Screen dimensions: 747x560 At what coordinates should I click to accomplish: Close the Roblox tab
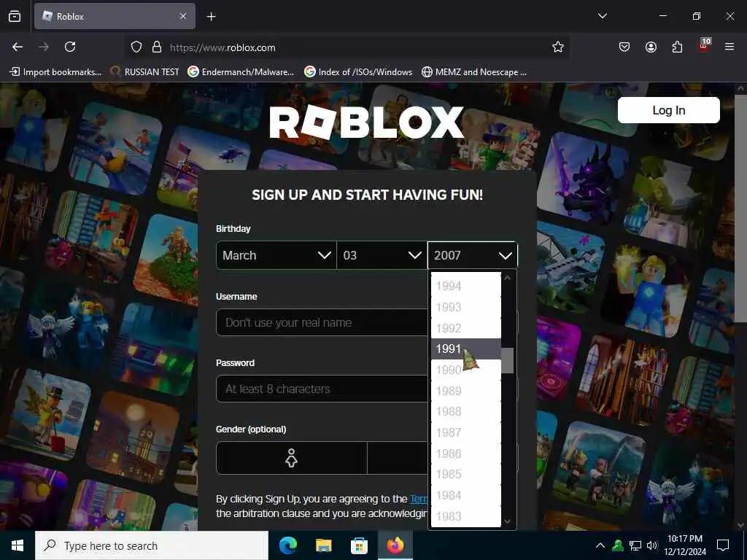(183, 16)
